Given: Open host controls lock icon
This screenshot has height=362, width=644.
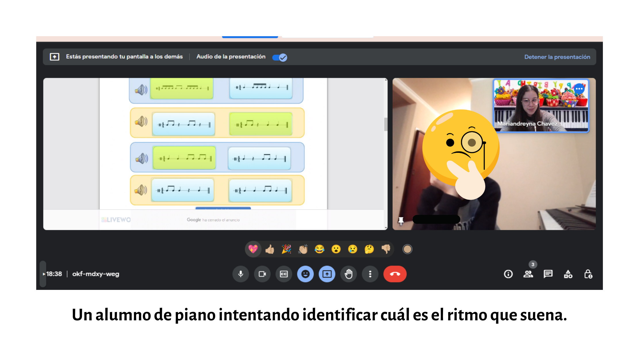Looking at the screenshot, I should pos(588,274).
